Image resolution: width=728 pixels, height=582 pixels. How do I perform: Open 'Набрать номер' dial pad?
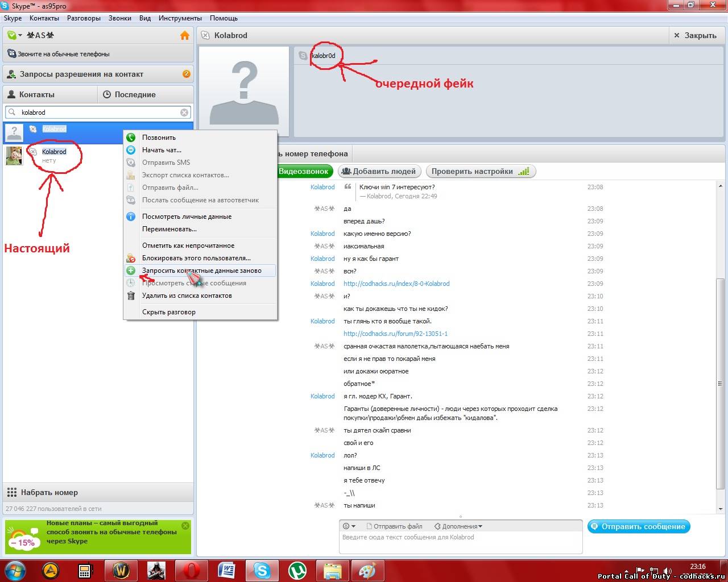click(x=98, y=492)
